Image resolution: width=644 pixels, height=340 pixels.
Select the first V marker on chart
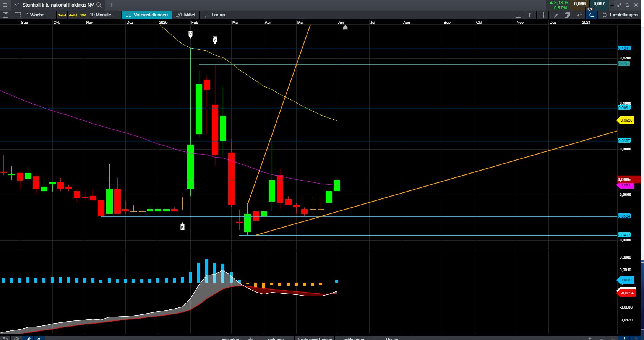[190, 34]
